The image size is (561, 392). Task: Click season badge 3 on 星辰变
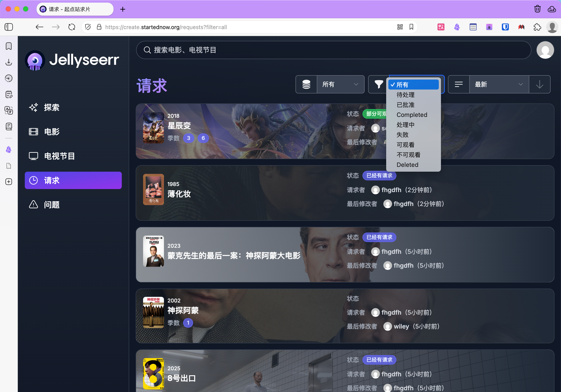click(x=188, y=138)
